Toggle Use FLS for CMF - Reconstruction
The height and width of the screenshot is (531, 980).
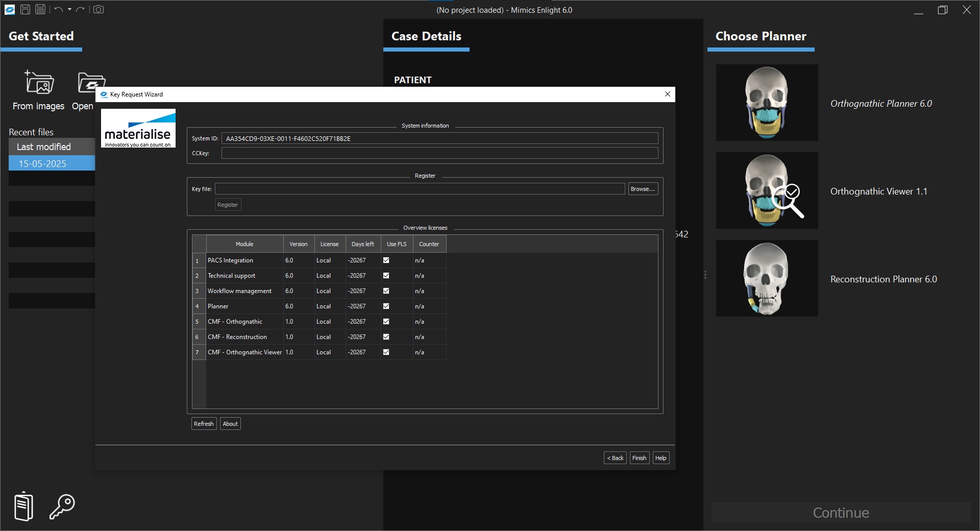(x=386, y=336)
